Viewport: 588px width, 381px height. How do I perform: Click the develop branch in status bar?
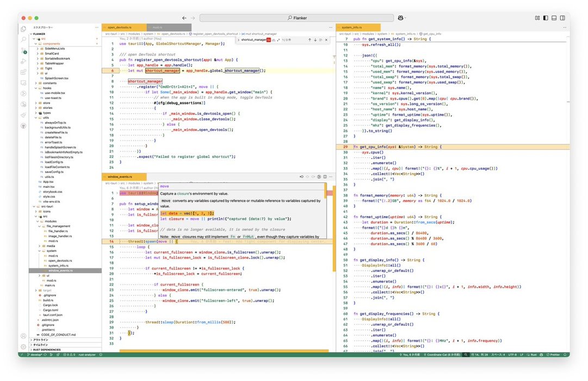click(36, 354)
